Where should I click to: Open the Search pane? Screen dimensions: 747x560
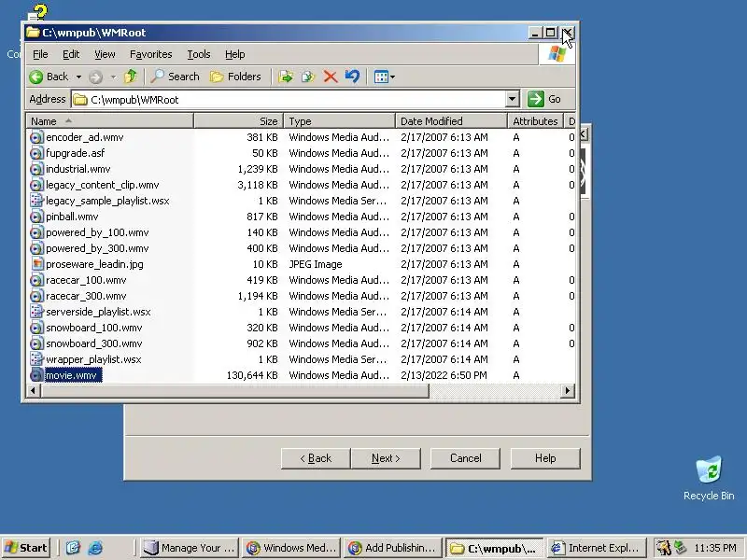pyautogui.click(x=175, y=77)
